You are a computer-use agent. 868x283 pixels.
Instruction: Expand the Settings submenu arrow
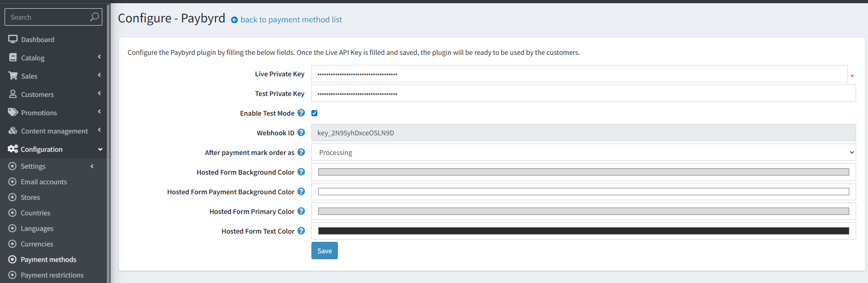pos(92,166)
